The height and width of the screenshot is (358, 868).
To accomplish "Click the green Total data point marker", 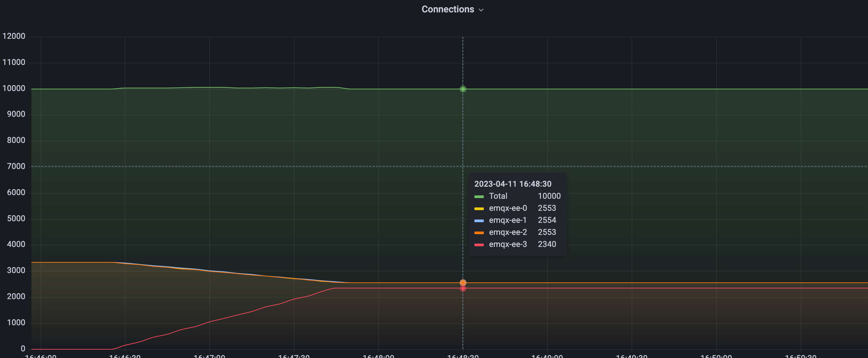I will point(463,89).
